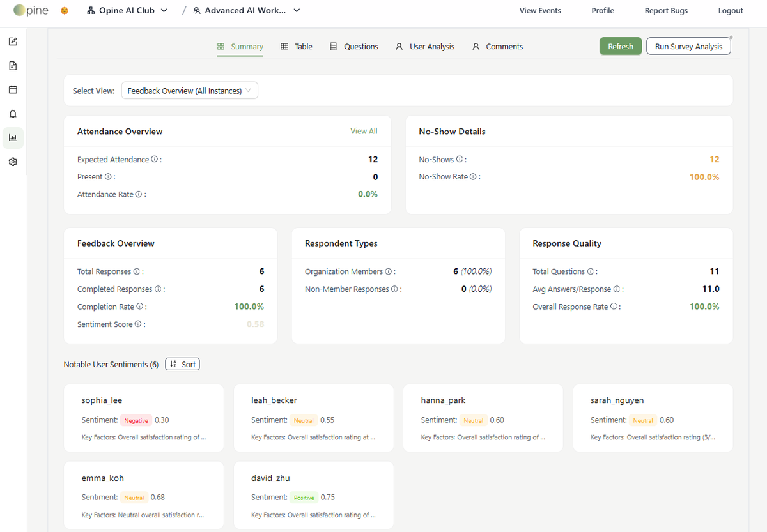Viewport: 767px width, 532px height.
Task: Click the info icon next to Total Questions
Action: [x=591, y=271]
